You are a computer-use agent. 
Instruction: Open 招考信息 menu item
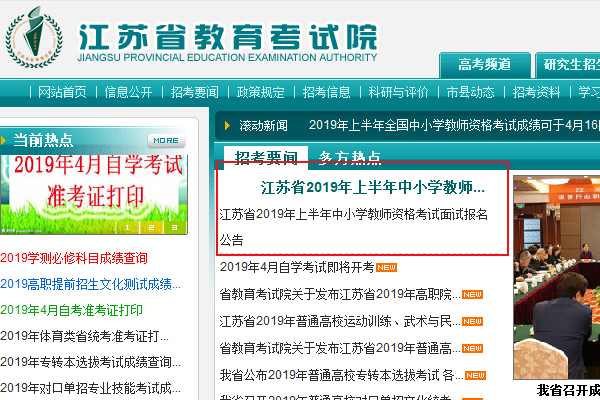326,92
